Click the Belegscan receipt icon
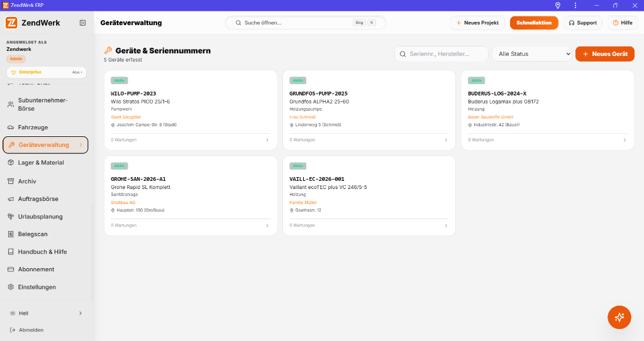Image resolution: width=644 pixels, height=341 pixels. click(11, 234)
